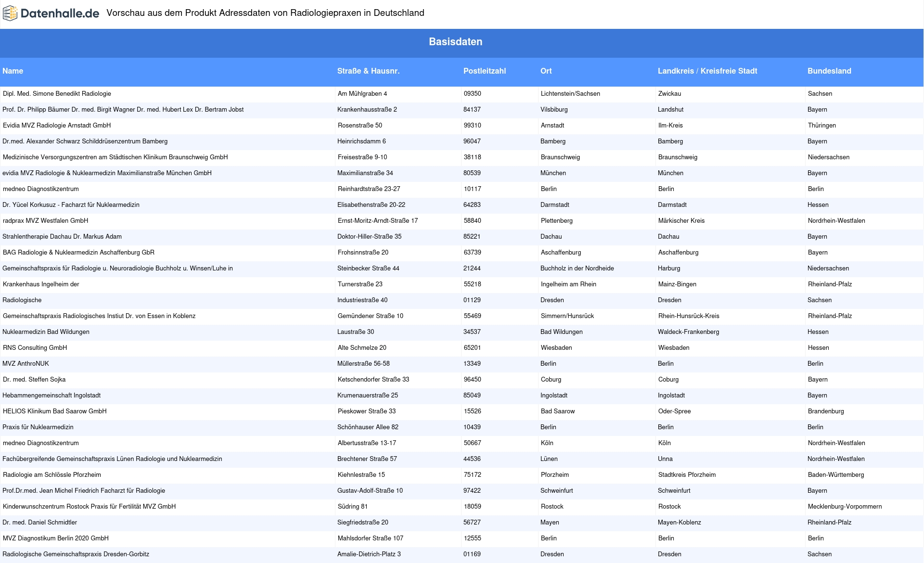Select 'Hebammengemeinschaft Ingolstadt' name

pyautogui.click(x=51, y=396)
